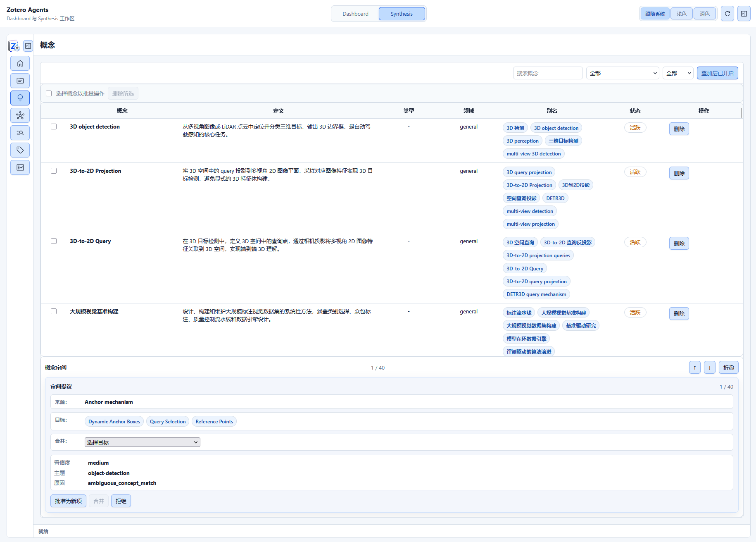The image size is (756, 542).
Task: Select 跟随系统 theme option
Action: [655, 14]
